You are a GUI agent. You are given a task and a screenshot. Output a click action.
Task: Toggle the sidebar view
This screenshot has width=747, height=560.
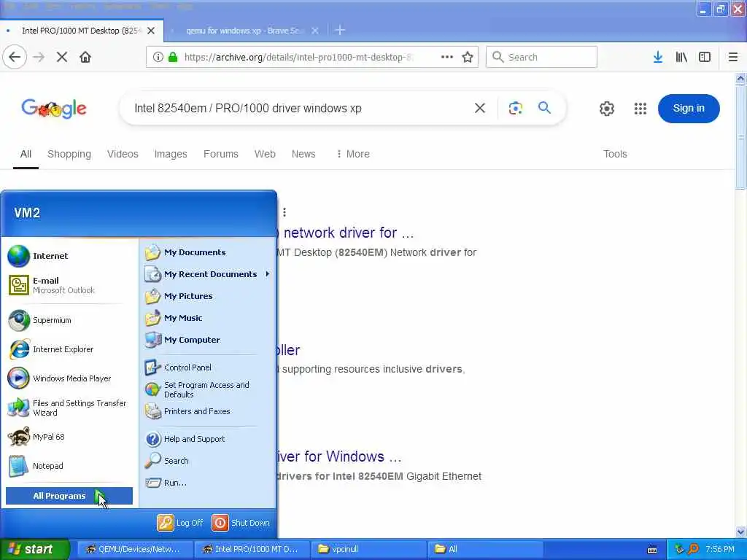coord(705,57)
